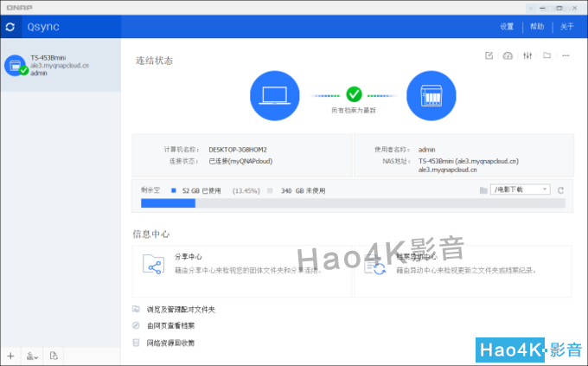Maximize the Qsync window

point(559,8)
